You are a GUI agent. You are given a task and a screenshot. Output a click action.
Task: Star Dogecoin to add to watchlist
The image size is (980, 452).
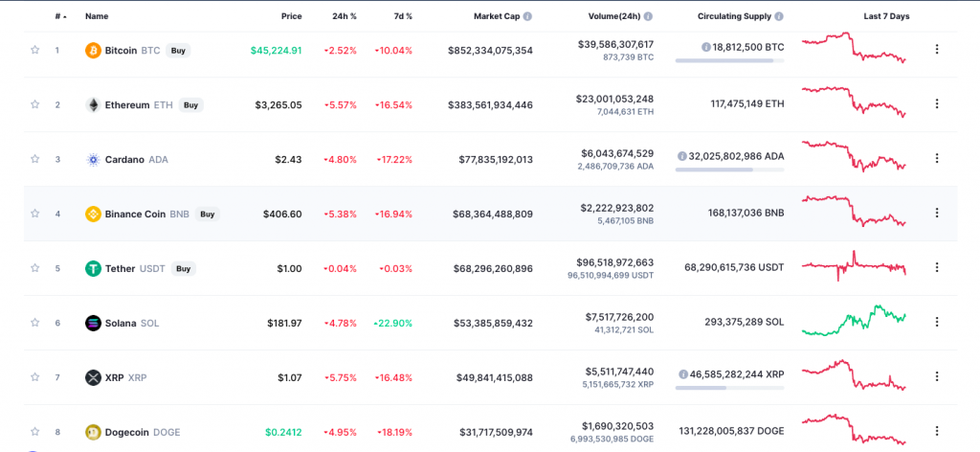coord(35,431)
